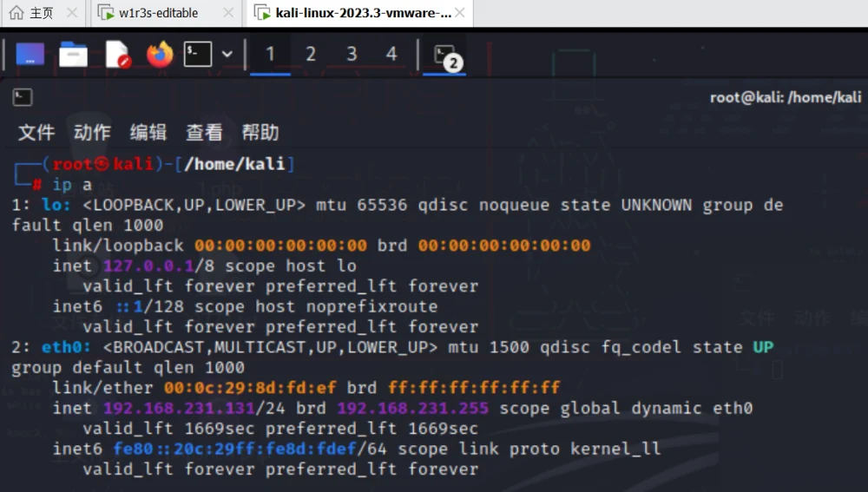868x492 pixels.
Task: Click the broadcast address 192.168.231.255
Action: click(x=413, y=408)
